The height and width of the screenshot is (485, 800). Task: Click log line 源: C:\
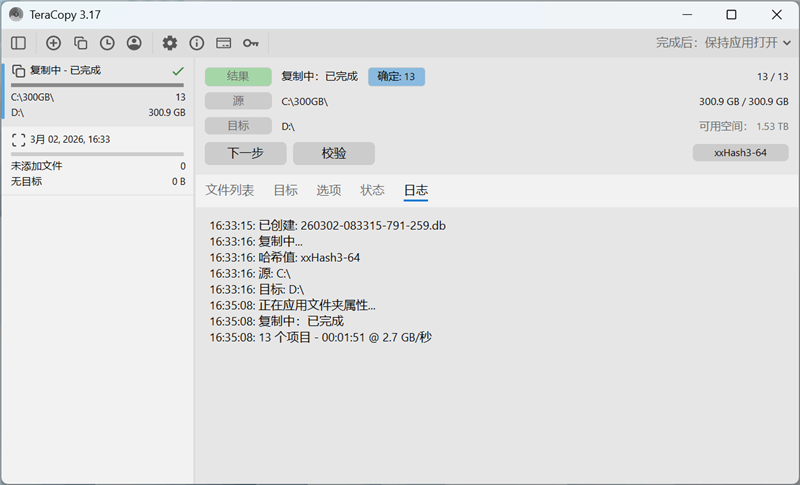point(250,273)
